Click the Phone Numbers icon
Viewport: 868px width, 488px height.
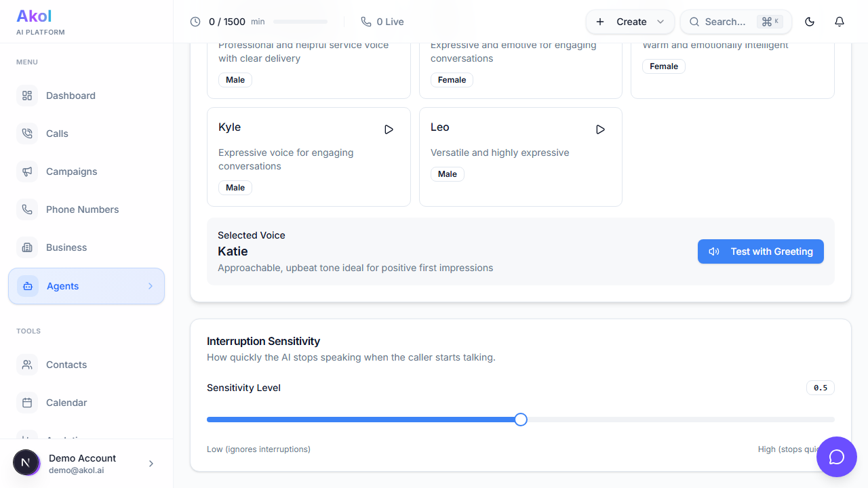pyautogui.click(x=27, y=209)
